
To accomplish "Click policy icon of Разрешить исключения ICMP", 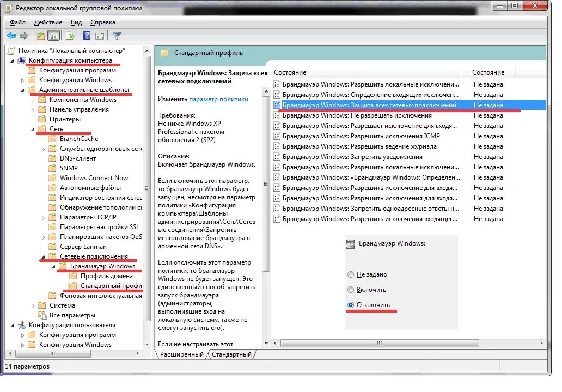I will pos(277,136).
